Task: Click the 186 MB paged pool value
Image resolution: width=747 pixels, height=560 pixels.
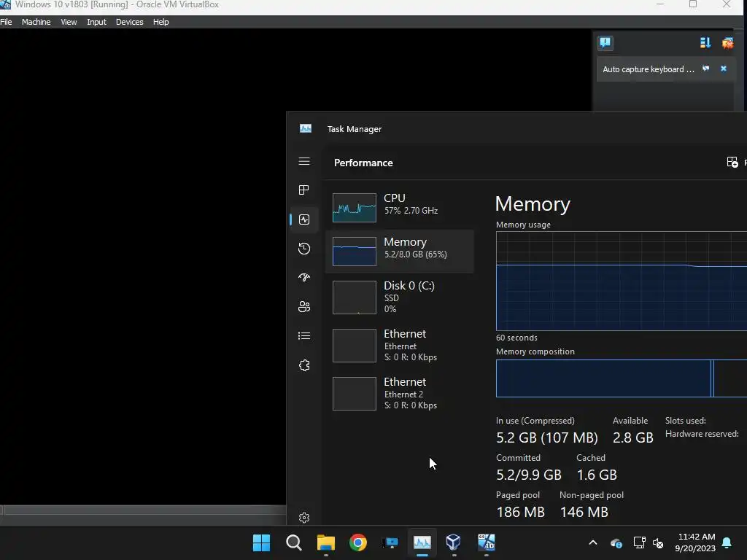Action: (x=520, y=512)
